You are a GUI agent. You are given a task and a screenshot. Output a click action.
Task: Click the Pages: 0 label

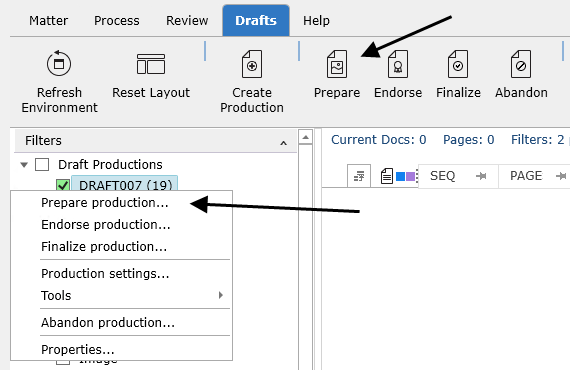coord(469,140)
